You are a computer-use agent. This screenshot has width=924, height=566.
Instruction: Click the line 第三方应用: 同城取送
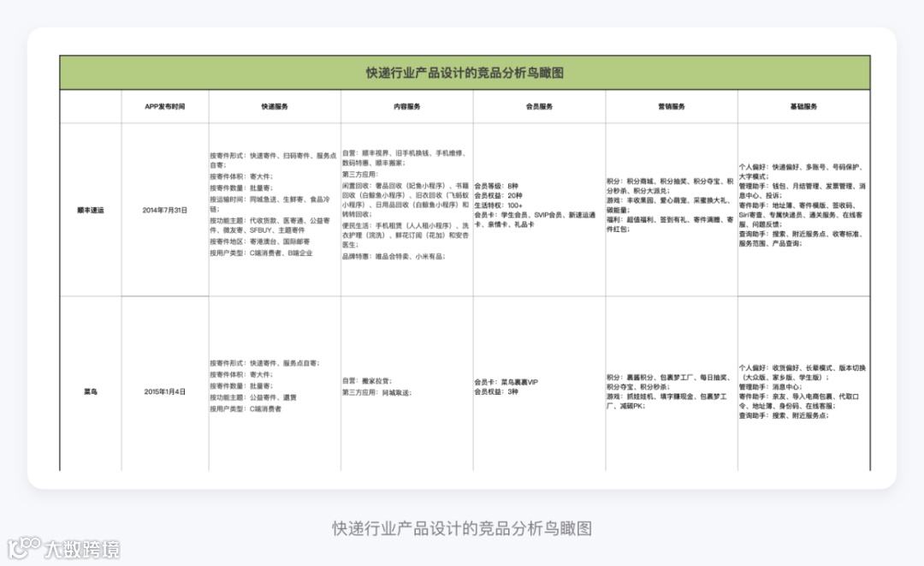[x=377, y=393]
